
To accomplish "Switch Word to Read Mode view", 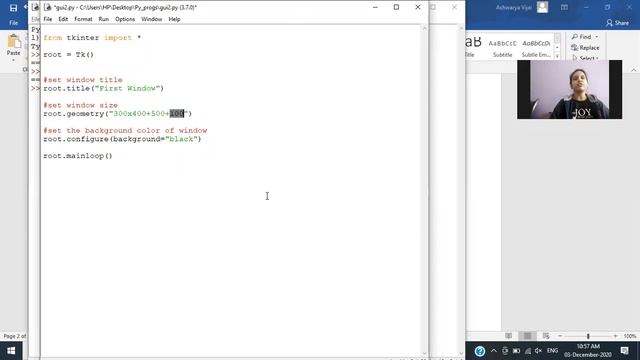I will 508,336.
